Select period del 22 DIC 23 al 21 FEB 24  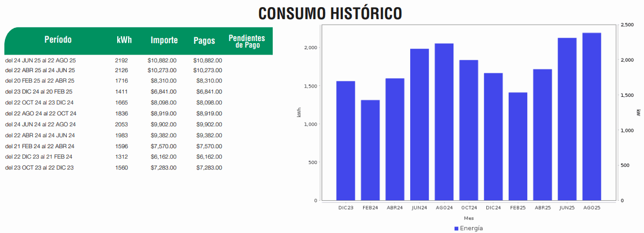[39, 156]
